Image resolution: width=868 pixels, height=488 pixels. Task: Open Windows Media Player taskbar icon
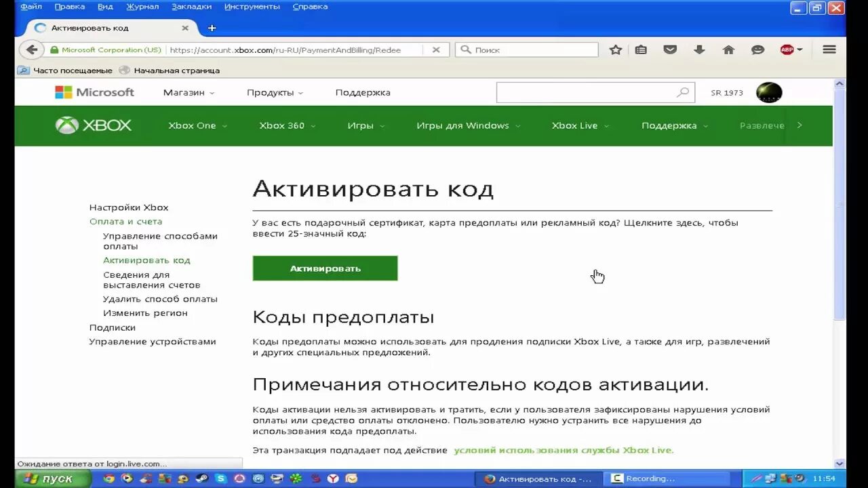pyautogui.click(x=127, y=479)
